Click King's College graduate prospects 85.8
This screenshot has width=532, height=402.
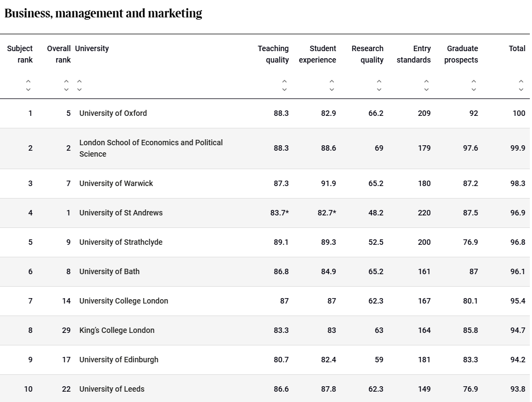[x=470, y=330]
